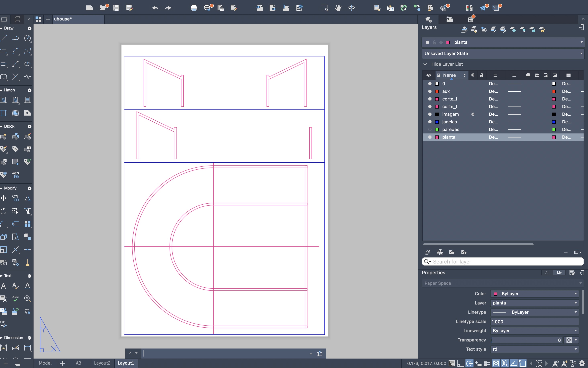Select the Hatch tool icon

tap(4, 100)
